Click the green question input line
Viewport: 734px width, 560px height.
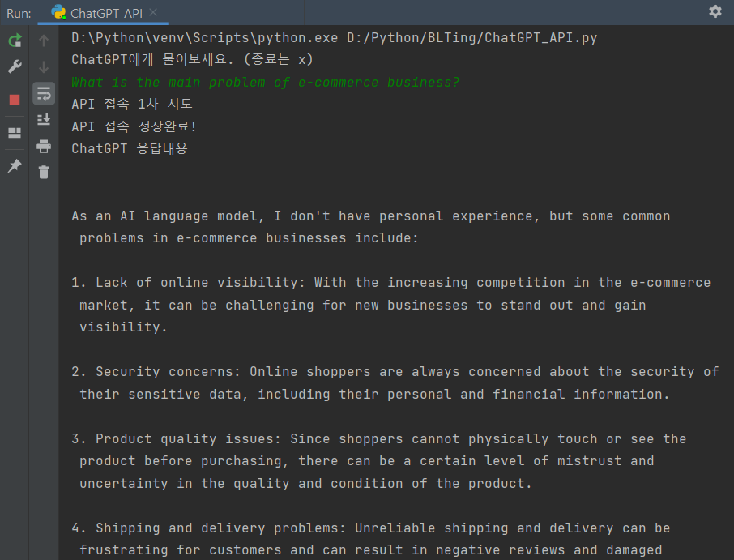(266, 82)
